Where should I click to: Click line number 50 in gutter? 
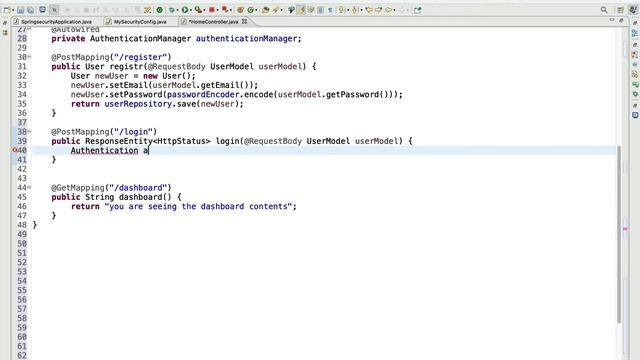click(x=22, y=244)
